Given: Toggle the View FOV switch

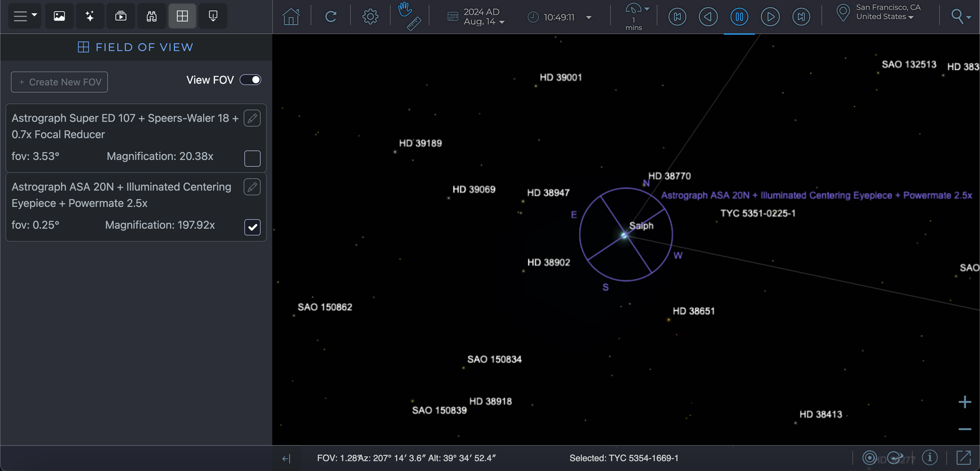Looking at the screenshot, I should [x=250, y=80].
